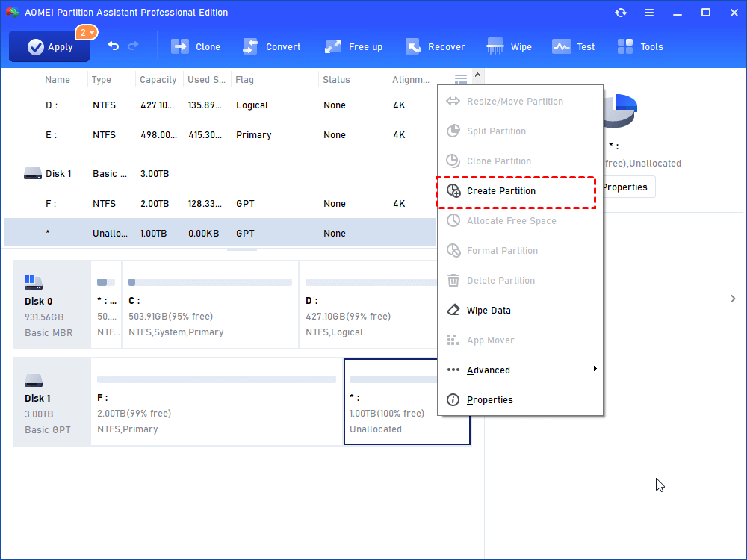Click the Wipe Data eraser icon
The height and width of the screenshot is (560, 747).
point(453,311)
